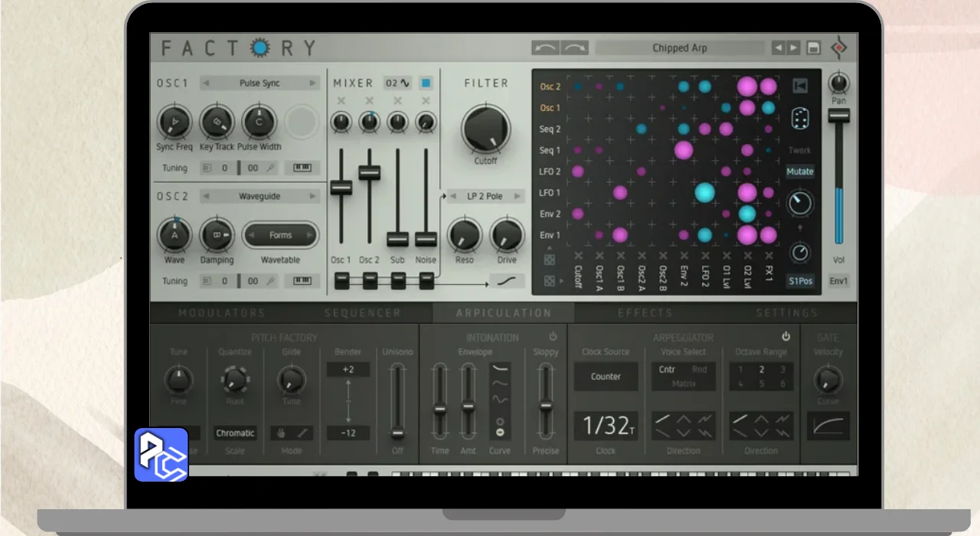Open the Chromatic scale selector
Viewport: 980px width, 536px height.
coord(235,433)
